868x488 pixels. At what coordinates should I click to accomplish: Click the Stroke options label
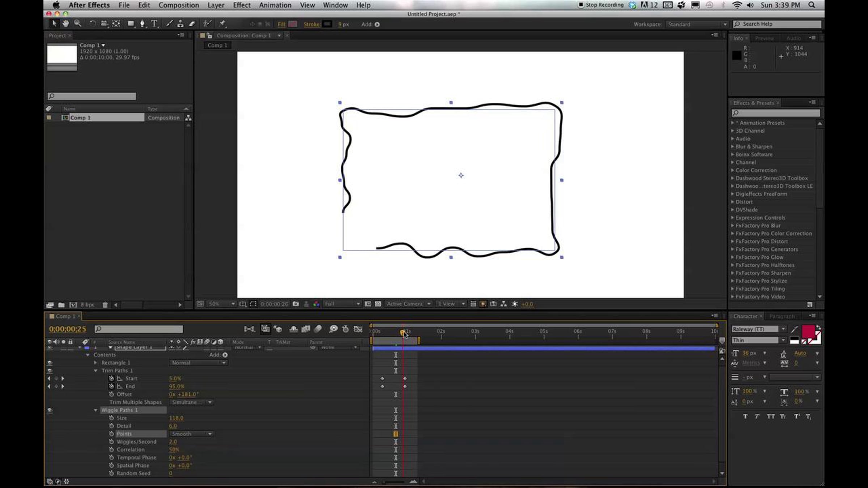(x=312, y=24)
